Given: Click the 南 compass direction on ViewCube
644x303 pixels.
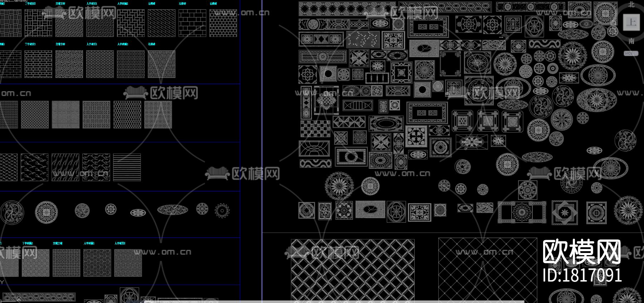Looking at the screenshot, I should (x=631, y=41).
